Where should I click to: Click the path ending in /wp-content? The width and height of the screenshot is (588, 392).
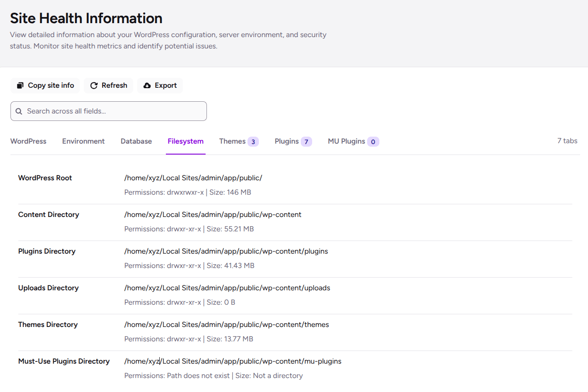(x=213, y=215)
